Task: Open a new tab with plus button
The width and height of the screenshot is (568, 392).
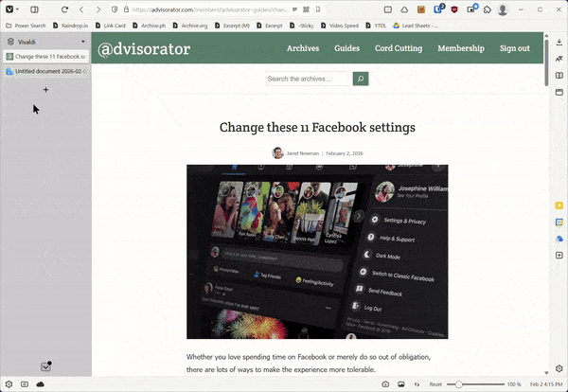Action: (x=45, y=90)
